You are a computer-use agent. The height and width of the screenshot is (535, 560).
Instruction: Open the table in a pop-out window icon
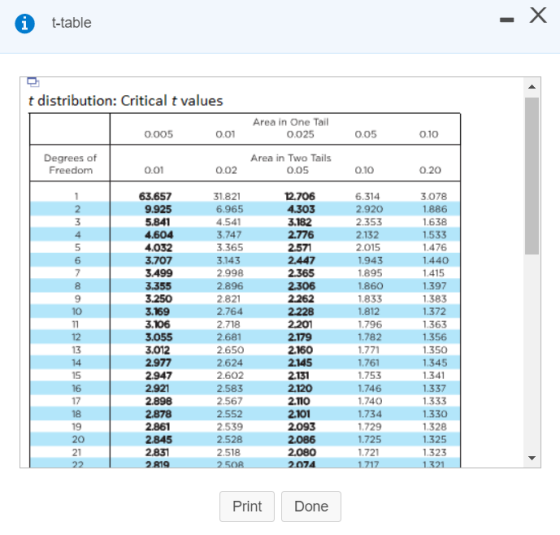[x=33, y=82]
